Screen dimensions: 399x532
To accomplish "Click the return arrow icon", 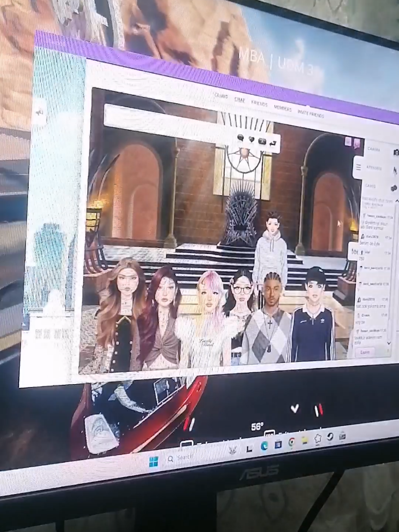I will click(273, 143).
